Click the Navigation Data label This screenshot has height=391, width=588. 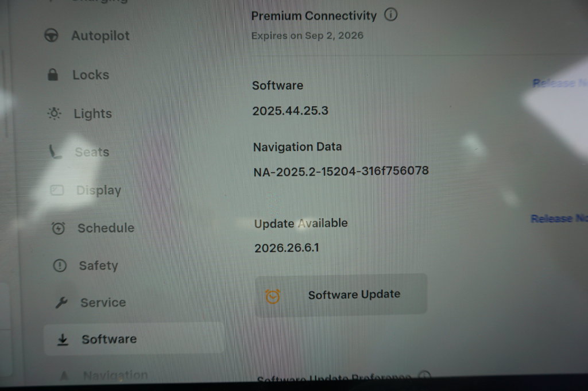coord(297,146)
